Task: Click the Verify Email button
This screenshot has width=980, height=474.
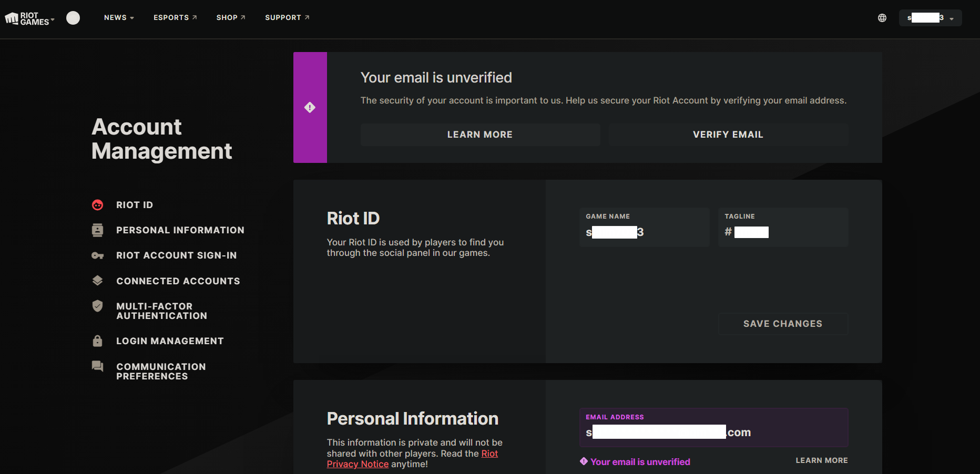Action: click(728, 135)
